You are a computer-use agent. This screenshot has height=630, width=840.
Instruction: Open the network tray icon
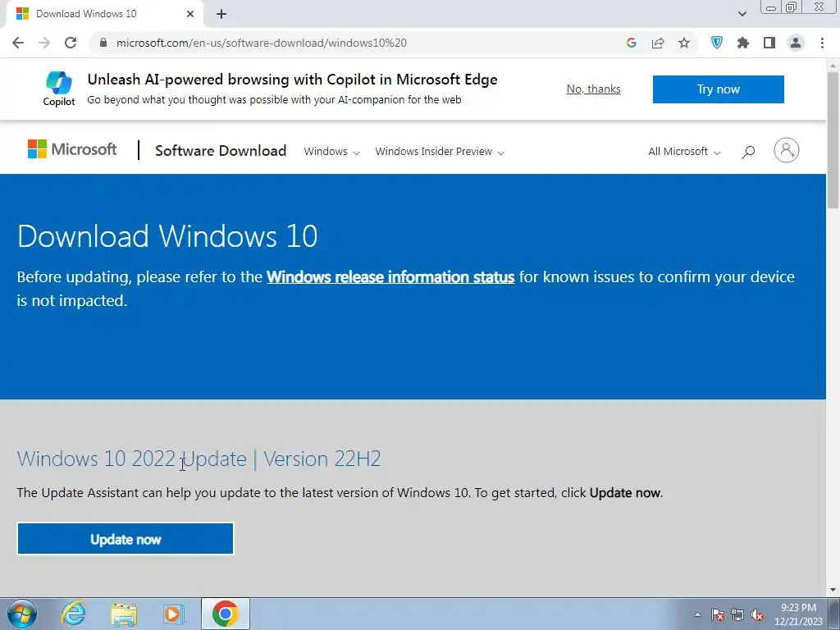[737, 614]
